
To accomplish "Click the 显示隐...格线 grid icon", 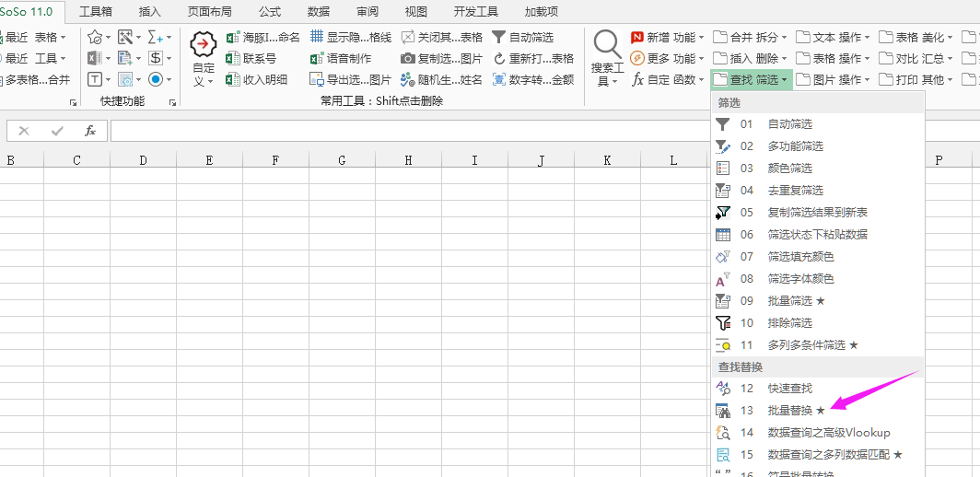I will (x=317, y=38).
